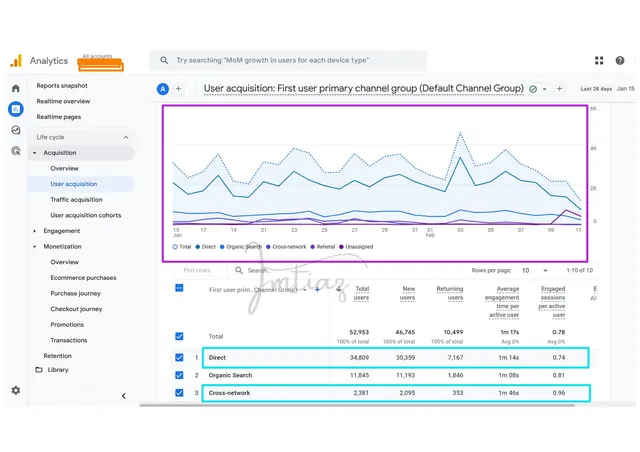Click the top search input field
640x452 pixels.
[x=289, y=60]
